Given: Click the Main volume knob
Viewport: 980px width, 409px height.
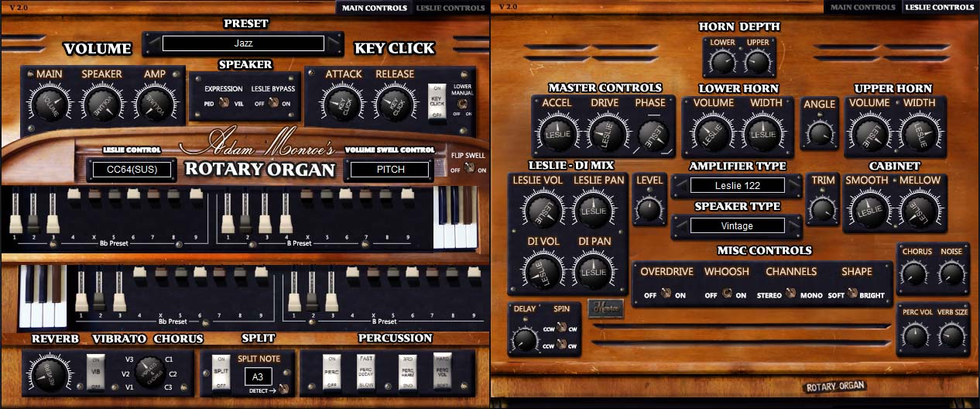Looking at the screenshot, I should point(50,105).
